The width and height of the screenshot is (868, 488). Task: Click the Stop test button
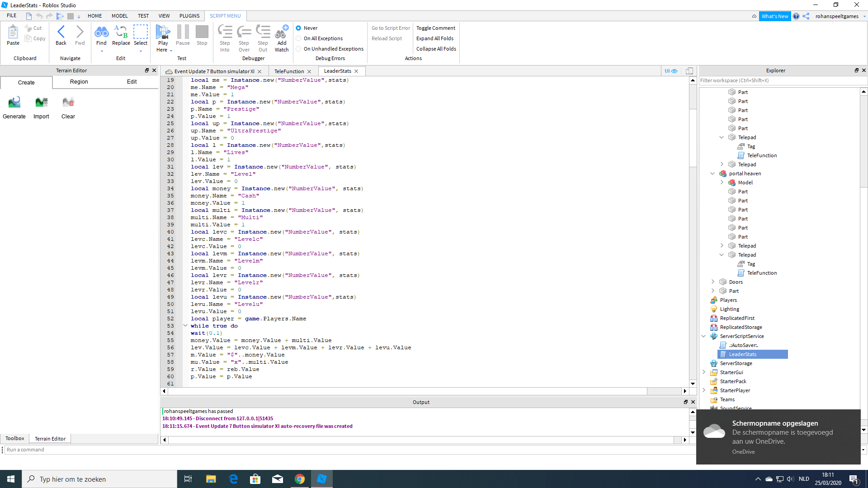click(202, 32)
